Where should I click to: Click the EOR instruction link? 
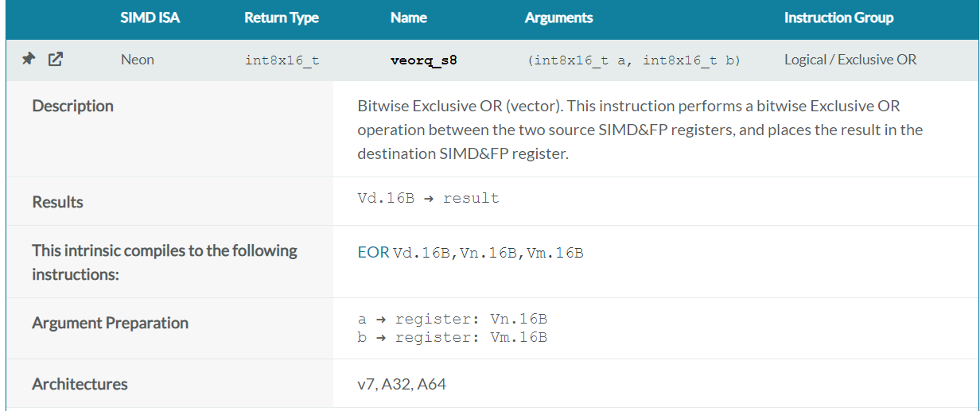point(373,253)
